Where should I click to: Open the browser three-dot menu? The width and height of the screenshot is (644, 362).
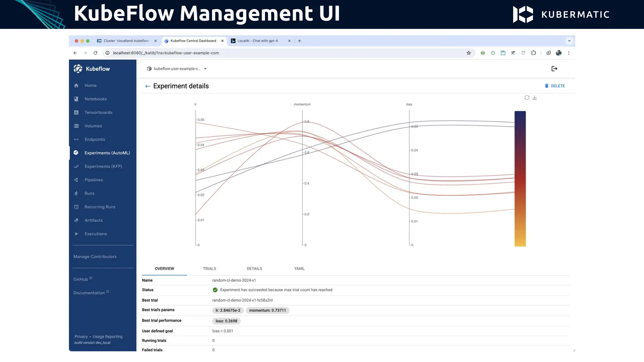pos(569,53)
